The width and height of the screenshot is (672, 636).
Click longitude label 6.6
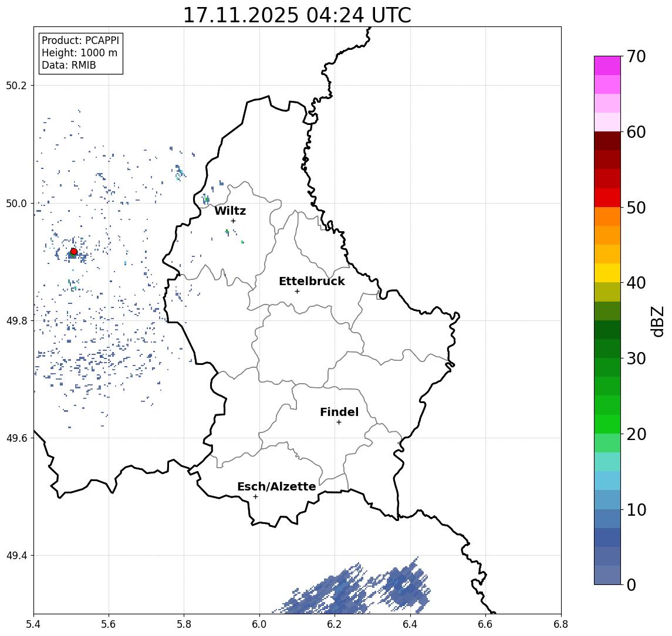click(x=486, y=624)
